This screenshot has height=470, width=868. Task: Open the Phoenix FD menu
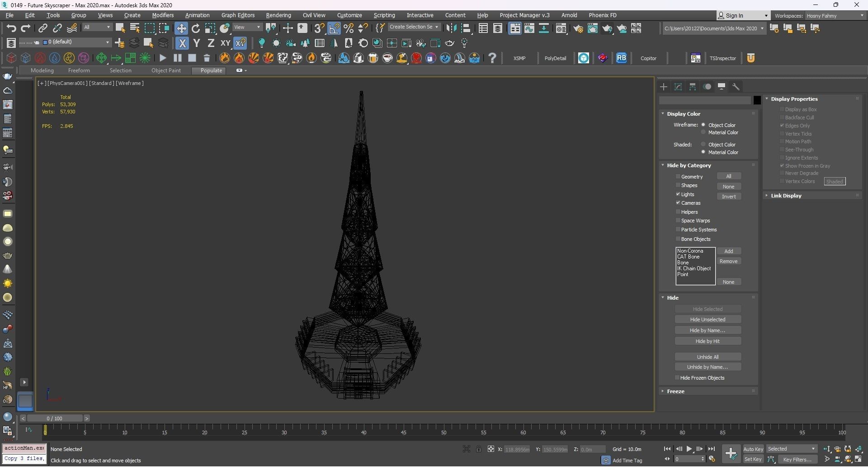click(x=602, y=15)
